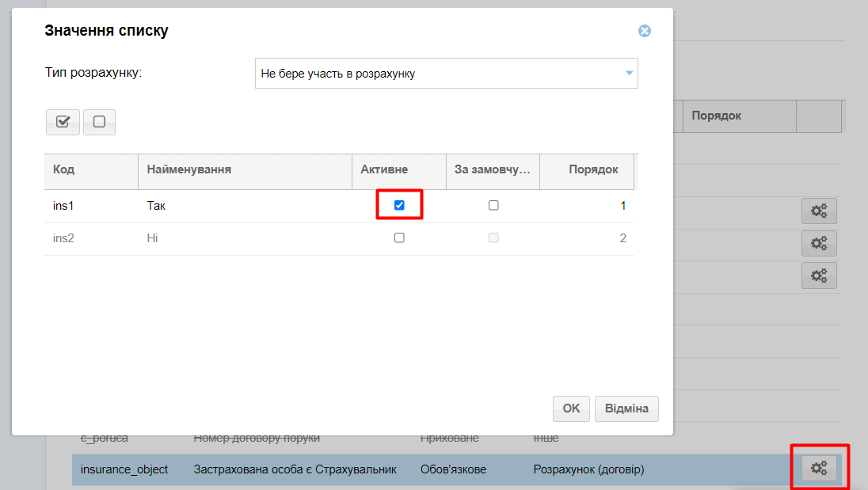This screenshot has width=868, height=490.
Task: Click the disabled default checkbox in row ins2
Action: (x=493, y=237)
